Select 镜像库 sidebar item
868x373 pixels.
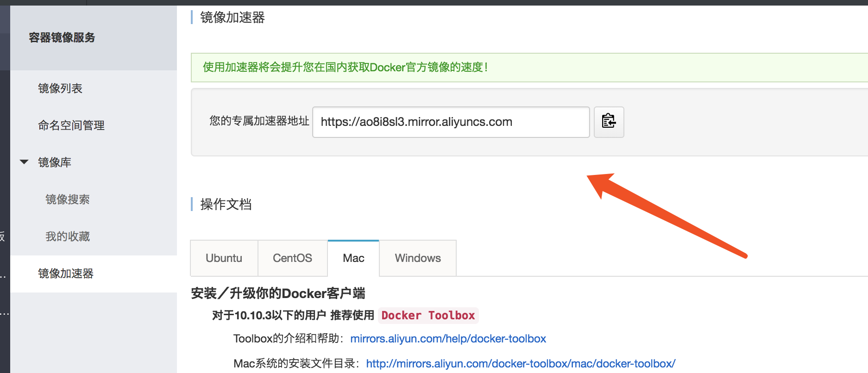55,162
